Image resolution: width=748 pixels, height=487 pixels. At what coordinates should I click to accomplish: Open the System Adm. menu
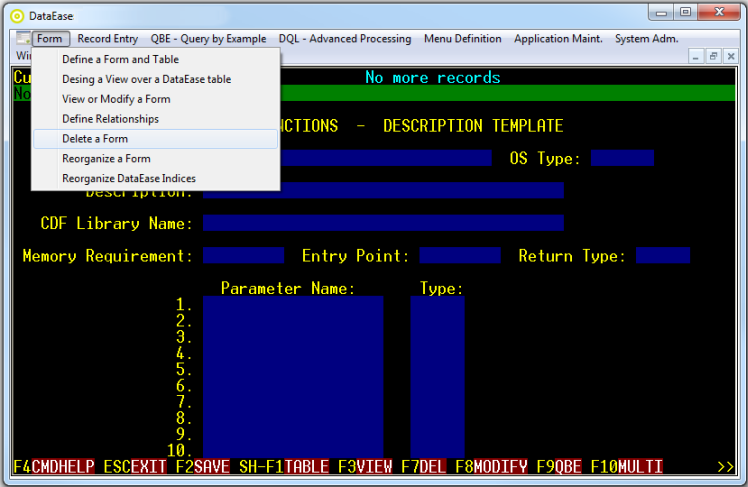click(x=646, y=39)
